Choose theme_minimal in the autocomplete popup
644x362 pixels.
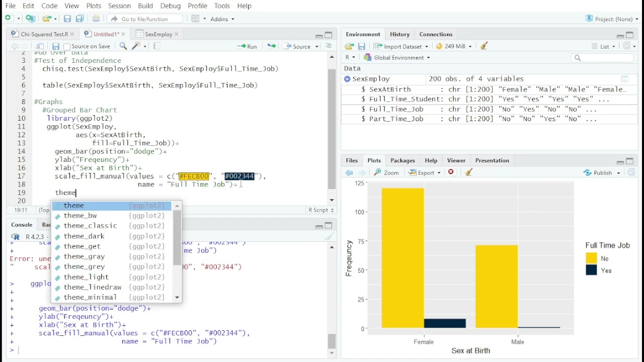point(112,297)
